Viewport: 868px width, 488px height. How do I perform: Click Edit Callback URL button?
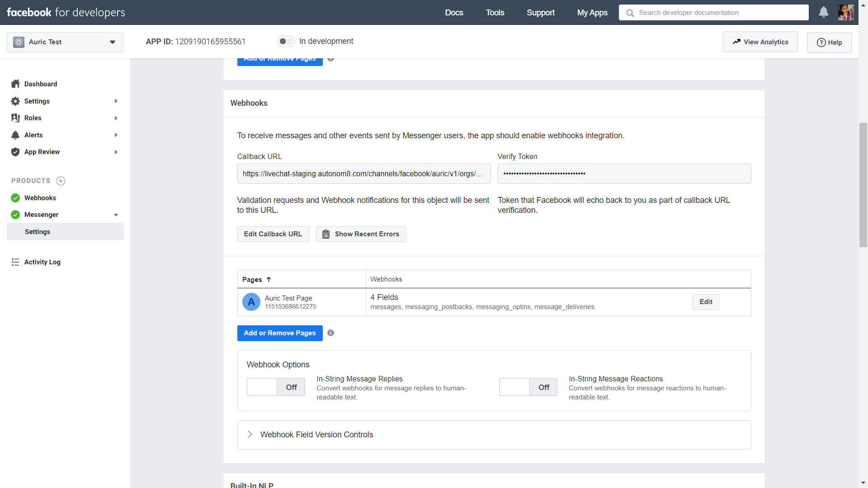pyautogui.click(x=273, y=234)
